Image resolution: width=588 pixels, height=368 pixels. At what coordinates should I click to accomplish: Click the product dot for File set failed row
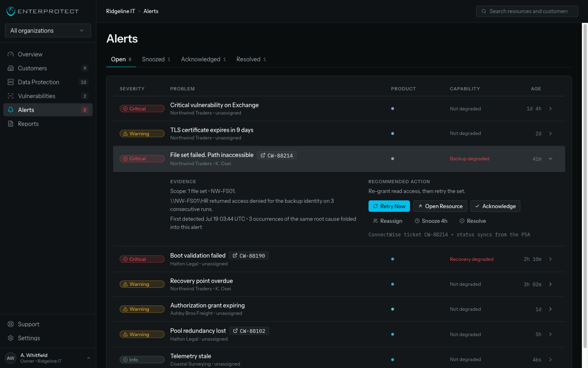coord(392,159)
